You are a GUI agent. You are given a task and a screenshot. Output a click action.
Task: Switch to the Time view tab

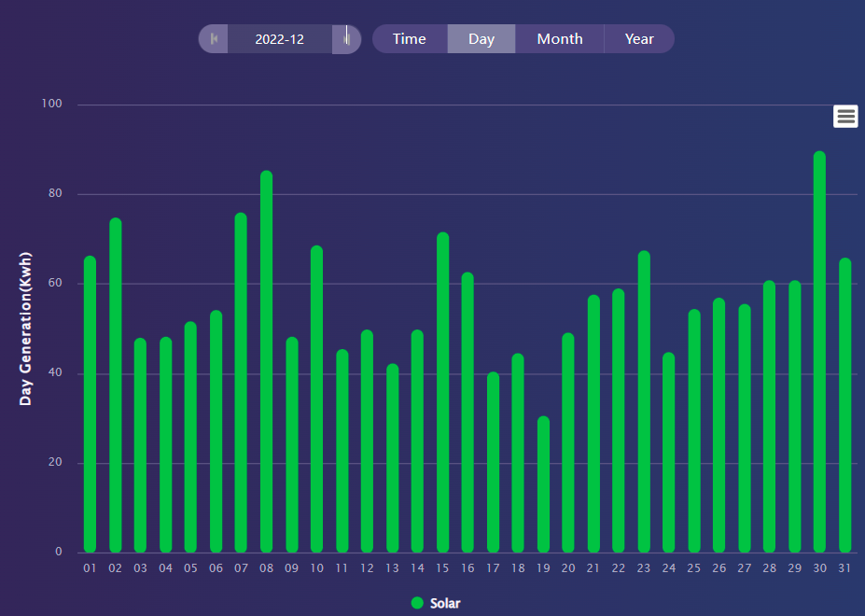pos(409,39)
